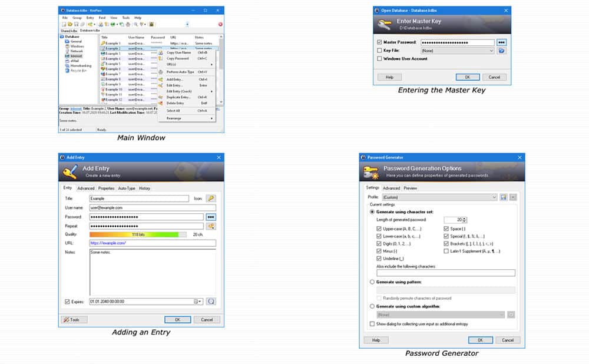Click the Duplicate Entry icon in context menu

click(x=161, y=97)
